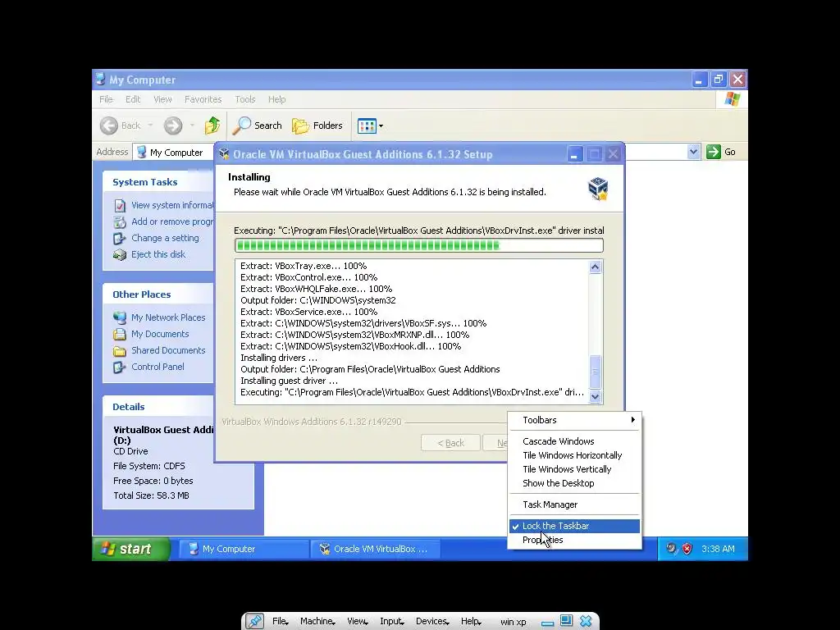Click the Back button in Setup wizard
The image size is (840, 630).
(x=450, y=443)
